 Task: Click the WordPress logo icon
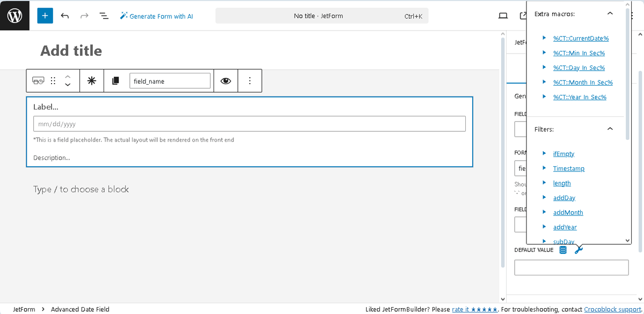14,15
